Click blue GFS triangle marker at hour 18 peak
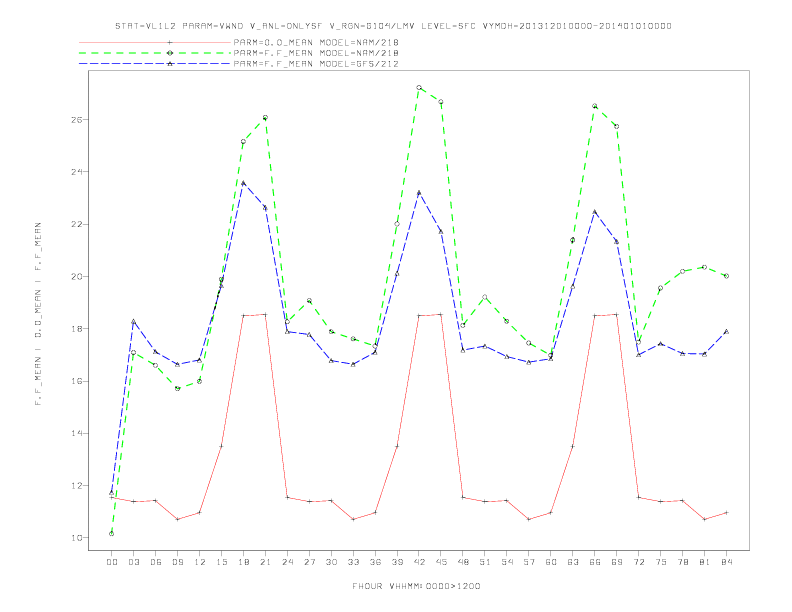 pyautogui.click(x=243, y=183)
